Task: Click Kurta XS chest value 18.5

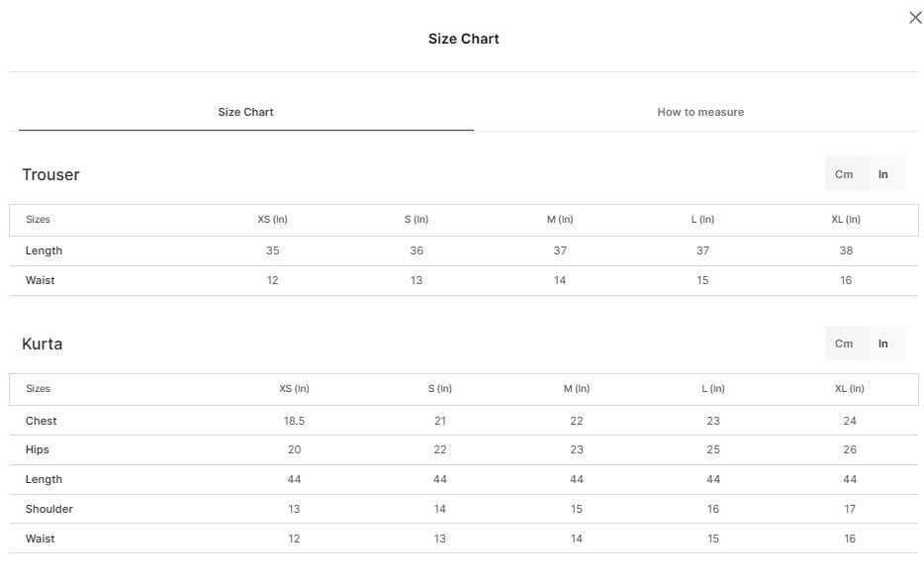Action: [294, 421]
